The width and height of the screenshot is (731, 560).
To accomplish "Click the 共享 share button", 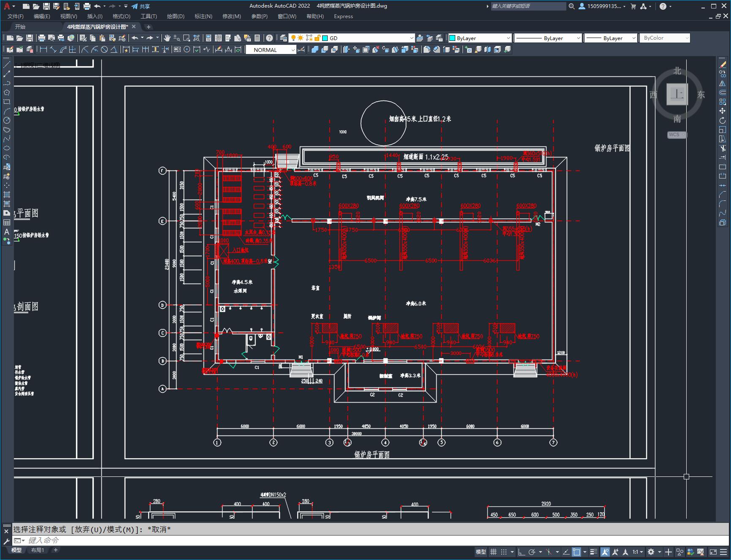I will point(141,6).
